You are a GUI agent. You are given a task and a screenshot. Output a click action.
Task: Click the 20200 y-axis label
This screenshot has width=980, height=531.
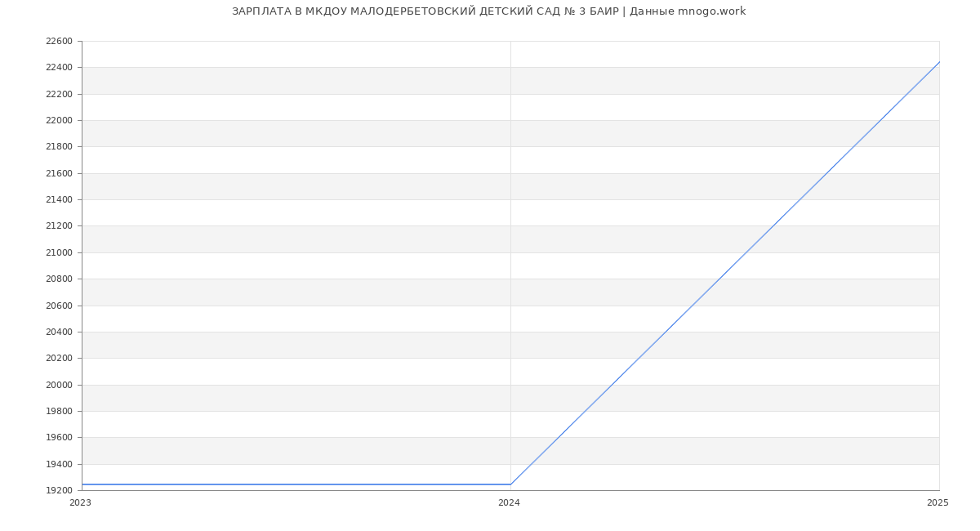59,359
